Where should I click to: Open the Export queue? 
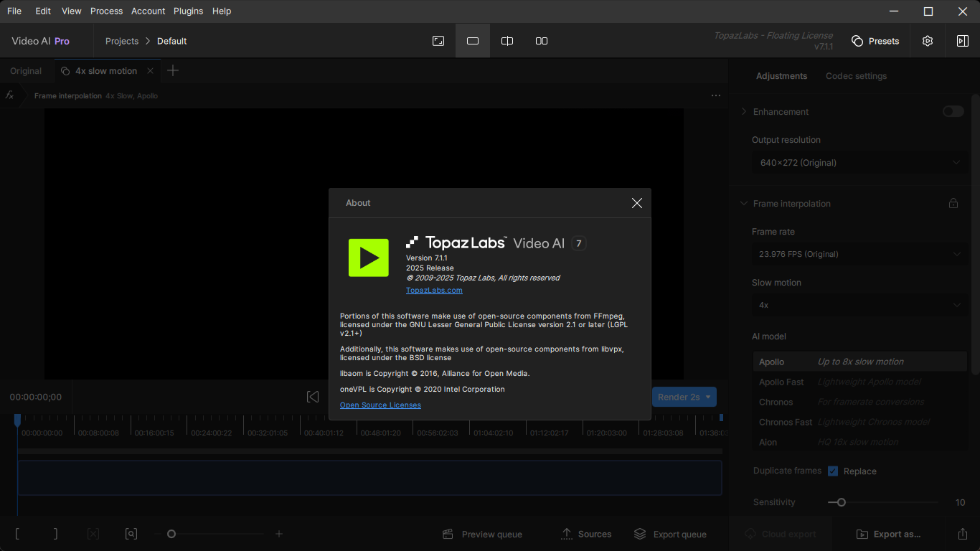point(671,534)
